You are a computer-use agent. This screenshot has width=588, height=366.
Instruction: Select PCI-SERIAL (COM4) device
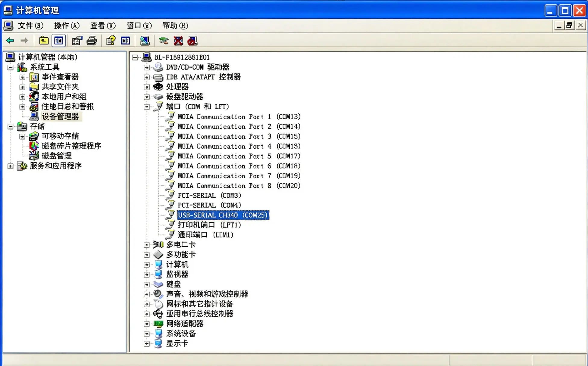click(209, 205)
